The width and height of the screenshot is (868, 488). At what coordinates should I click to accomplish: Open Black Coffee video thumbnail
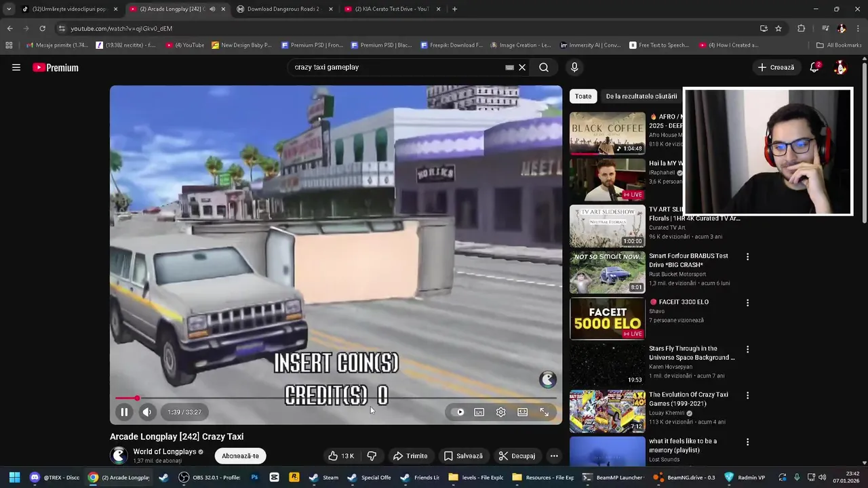coord(607,134)
